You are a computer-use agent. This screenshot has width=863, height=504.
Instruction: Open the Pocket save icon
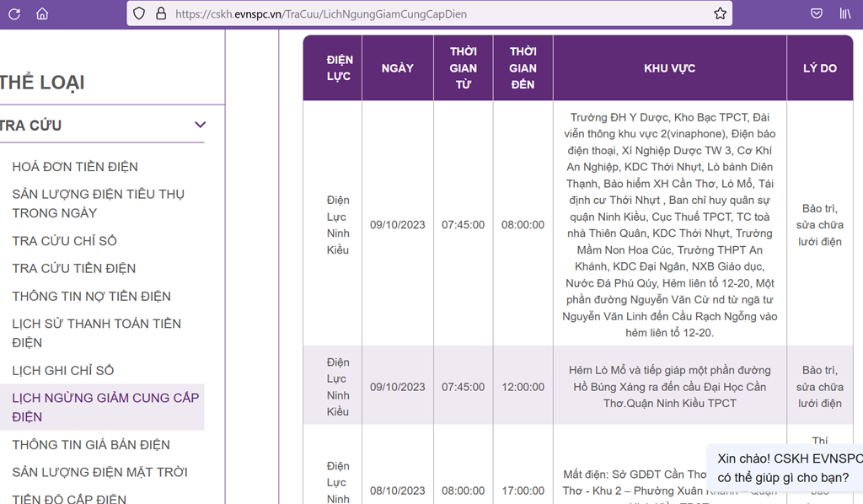pos(817,13)
